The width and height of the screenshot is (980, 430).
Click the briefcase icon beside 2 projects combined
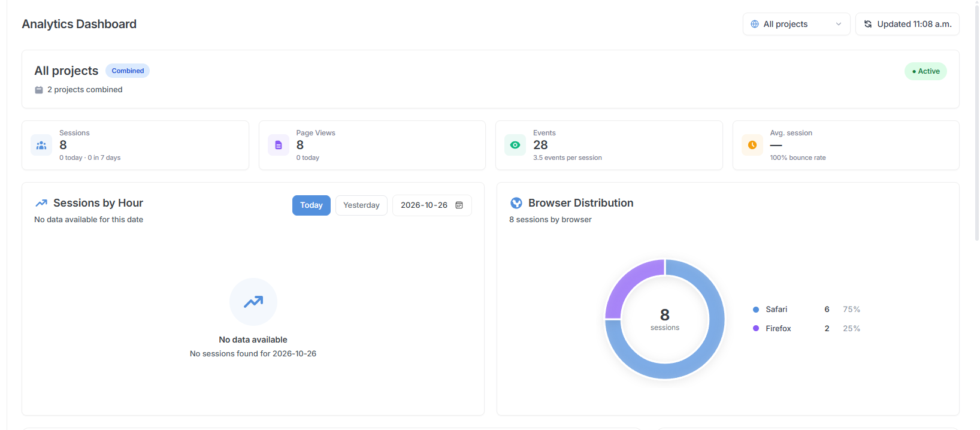39,90
